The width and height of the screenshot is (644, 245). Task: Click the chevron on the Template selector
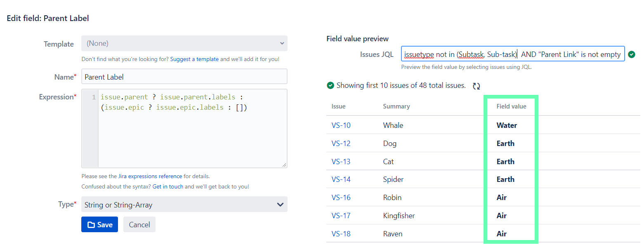tap(282, 43)
